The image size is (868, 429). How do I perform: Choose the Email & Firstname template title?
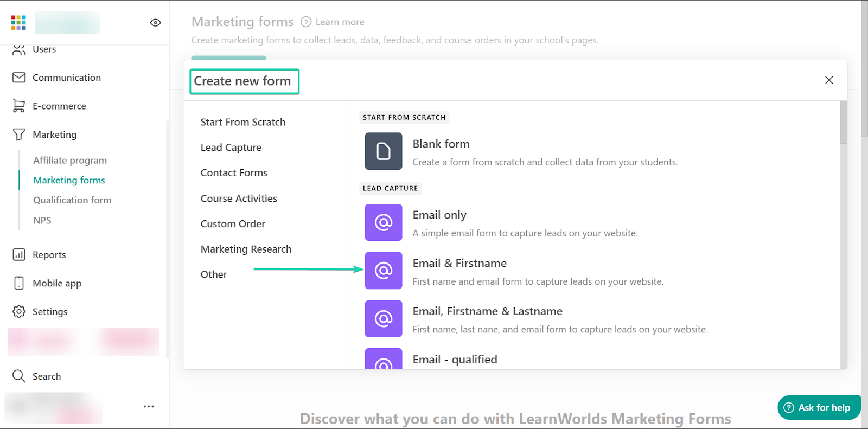pos(459,263)
